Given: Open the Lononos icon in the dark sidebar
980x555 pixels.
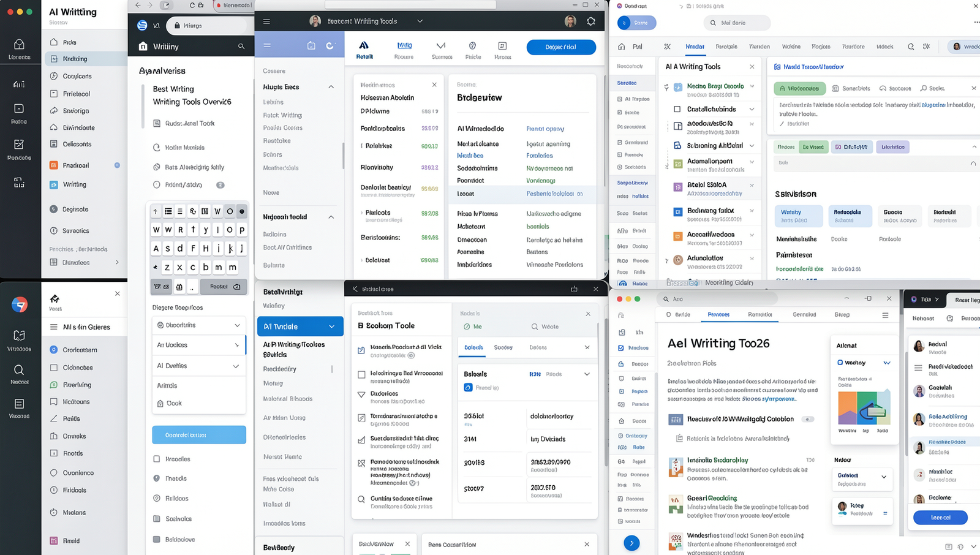Looking at the screenshot, I should pos(19,49).
